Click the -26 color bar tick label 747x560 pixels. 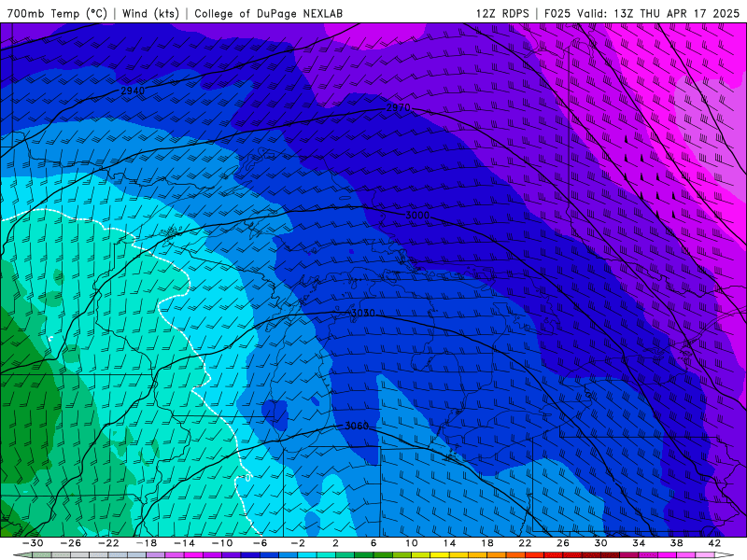(x=71, y=543)
